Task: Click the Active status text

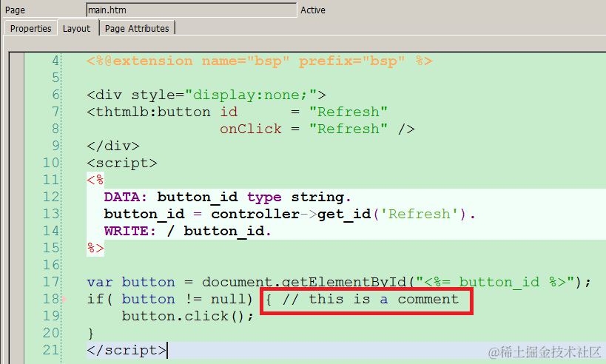Action: 313,10
